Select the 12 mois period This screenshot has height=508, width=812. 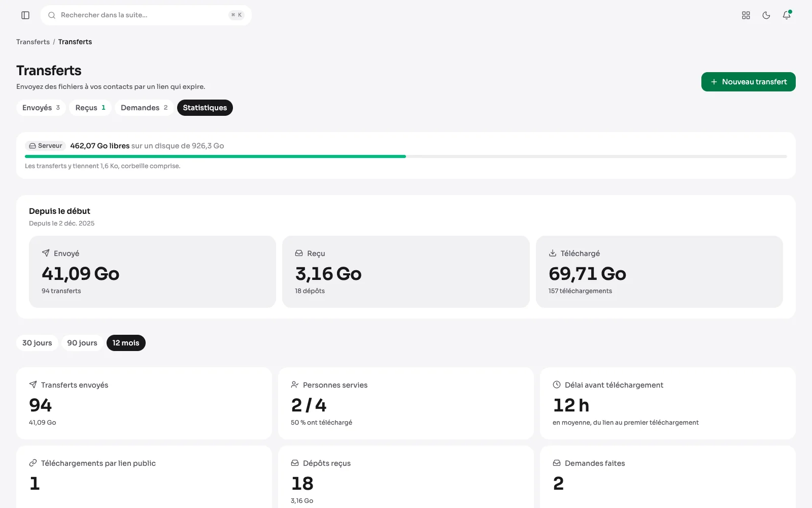click(x=126, y=343)
